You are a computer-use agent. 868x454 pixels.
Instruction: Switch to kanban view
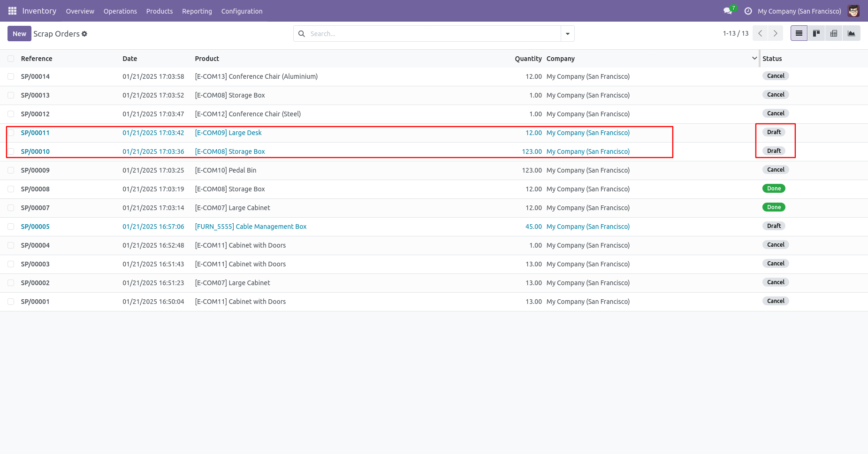[x=816, y=33]
